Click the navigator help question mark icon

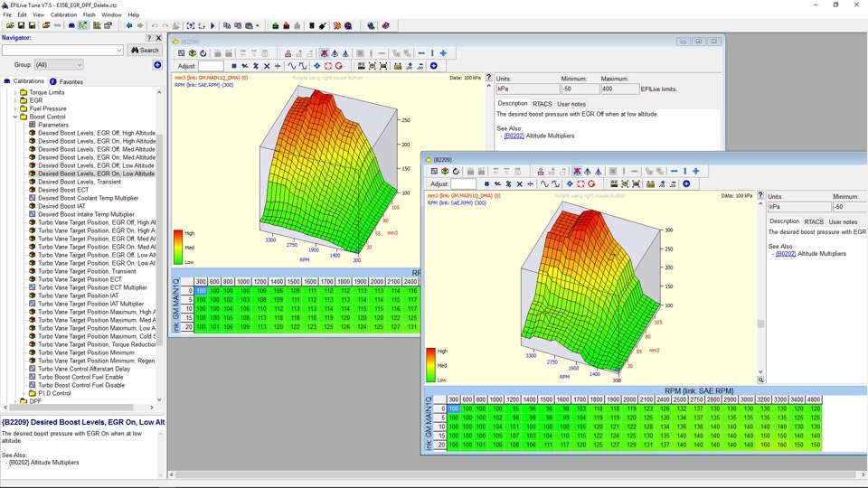pos(149,38)
